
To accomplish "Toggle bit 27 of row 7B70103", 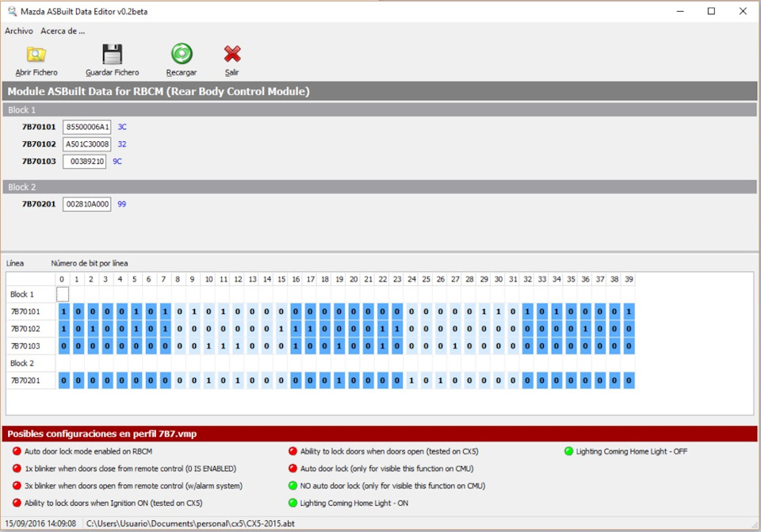I will point(455,346).
